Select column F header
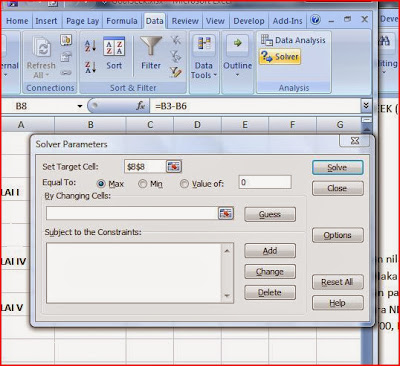The height and width of the screenshot is (366, 400). (x=292, y=125)
